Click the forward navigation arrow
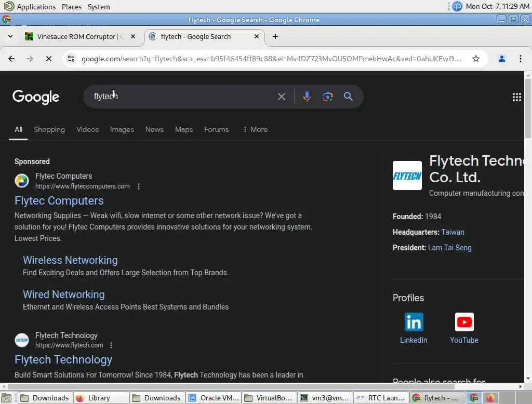Image resolution: width=532 pixels, height=404 pixels. point(30,59)
